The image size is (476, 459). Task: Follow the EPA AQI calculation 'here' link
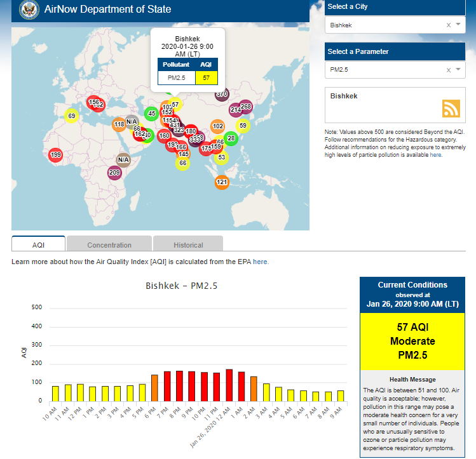pyautogui.click(x=261, y=262)
